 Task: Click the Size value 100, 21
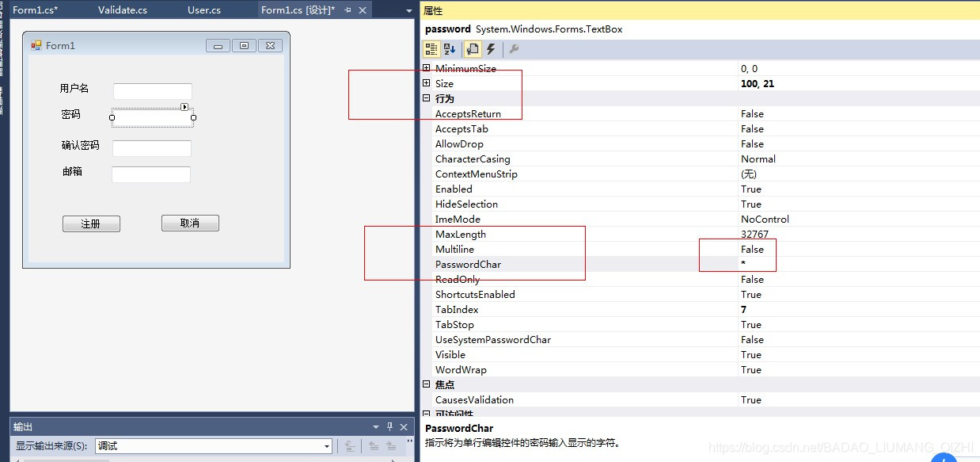(758, 83)
